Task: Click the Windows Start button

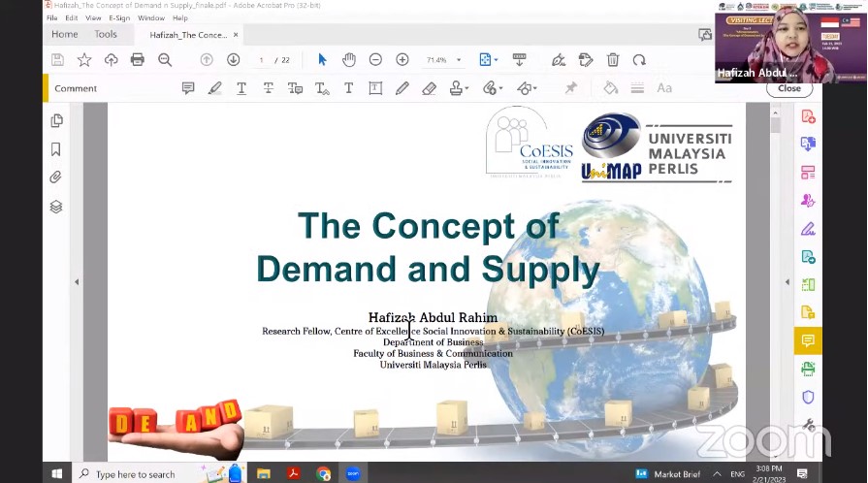Action: [57, 473]
